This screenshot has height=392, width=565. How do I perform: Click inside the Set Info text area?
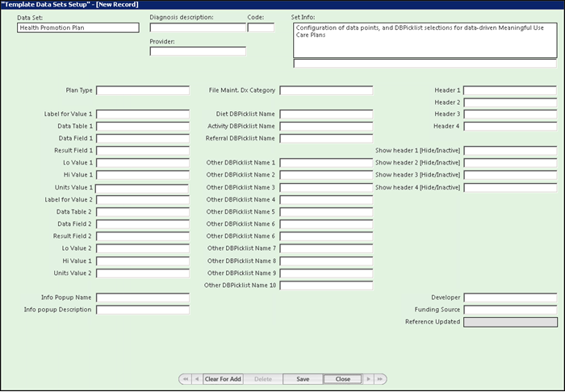(425, 40)
